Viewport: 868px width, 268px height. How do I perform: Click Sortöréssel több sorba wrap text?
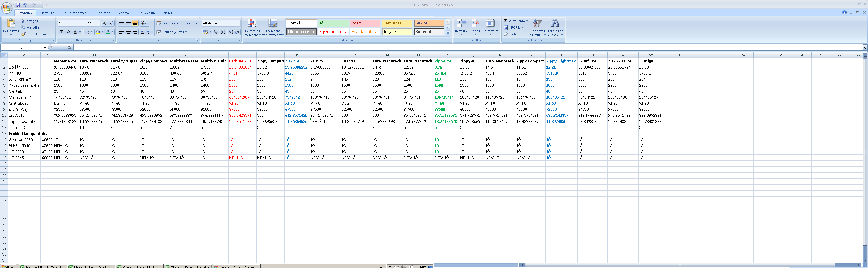[177, 23]
